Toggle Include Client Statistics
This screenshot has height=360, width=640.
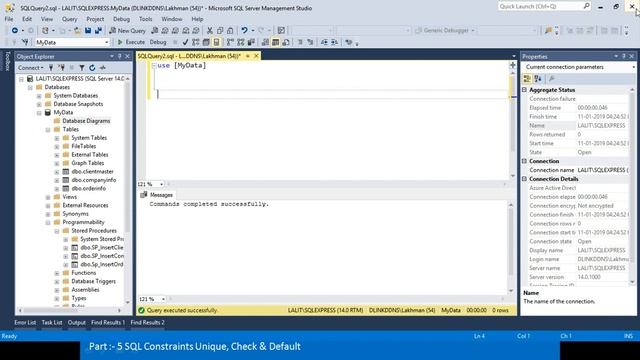click(251, 42)
